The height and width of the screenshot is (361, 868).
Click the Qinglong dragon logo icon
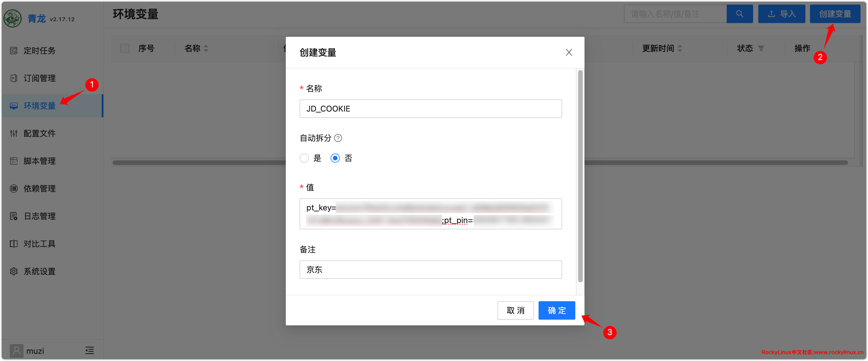tap(12, 18)
